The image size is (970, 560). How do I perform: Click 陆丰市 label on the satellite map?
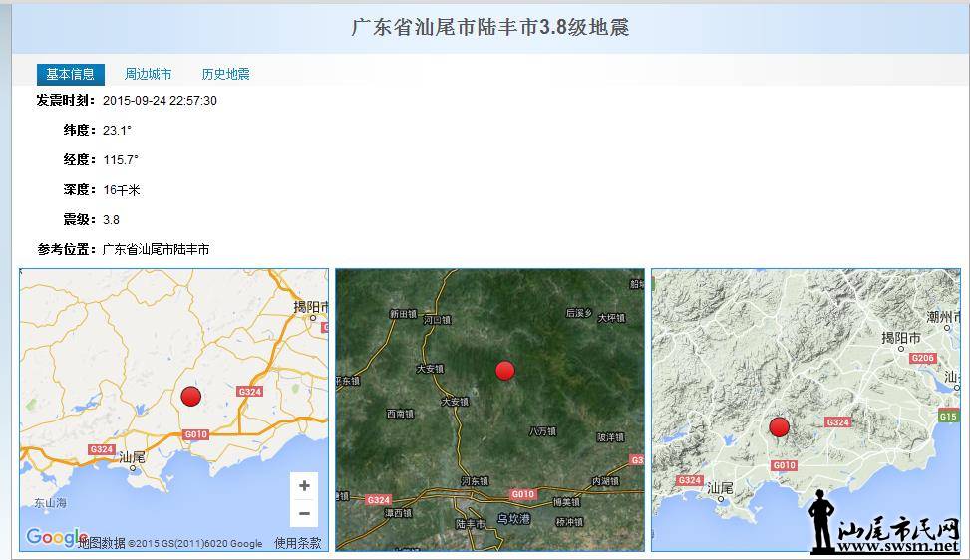[x=469, y=522]
